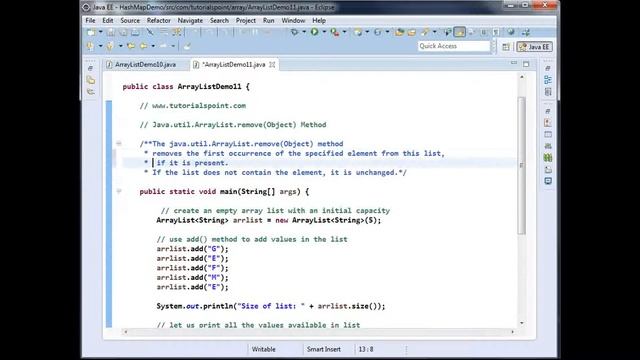Image resolution: width=640 pixels, height=360 pixels.
Task: Click the horizontal scrollbar right arrow
Action: pyautogui.click(x=513, y=332)
